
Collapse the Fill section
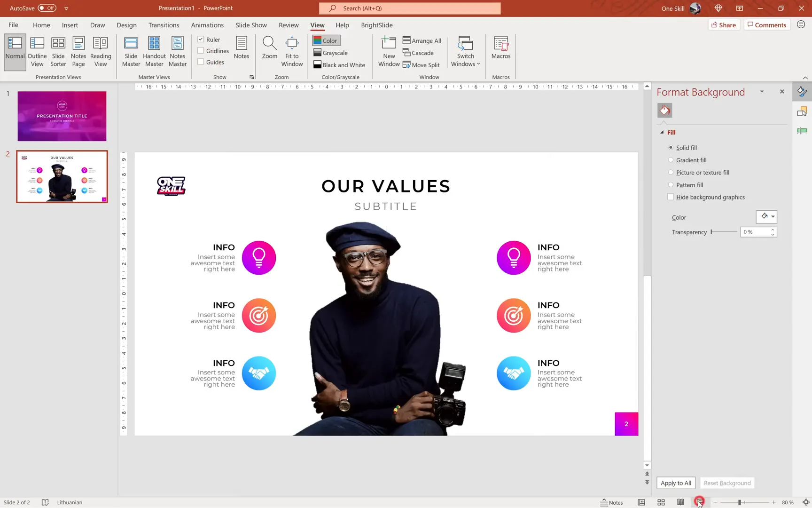click(x=662, y=132)
